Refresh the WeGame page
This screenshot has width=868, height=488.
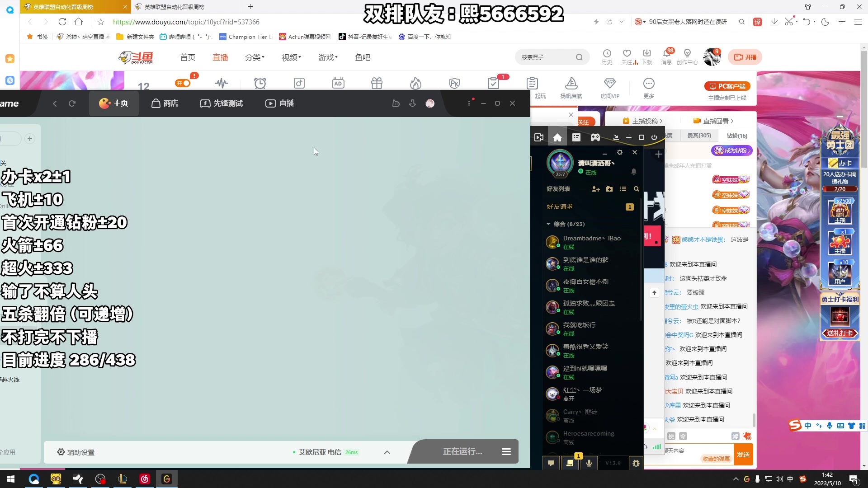point(72,103)
